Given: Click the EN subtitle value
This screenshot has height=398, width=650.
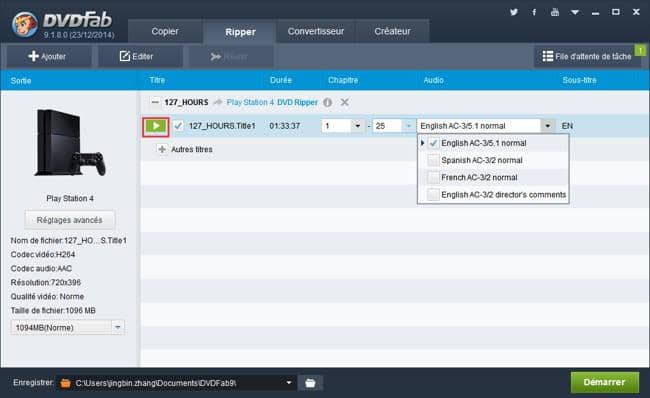Looking at the screenshot, I should click(x=567, y=126).
